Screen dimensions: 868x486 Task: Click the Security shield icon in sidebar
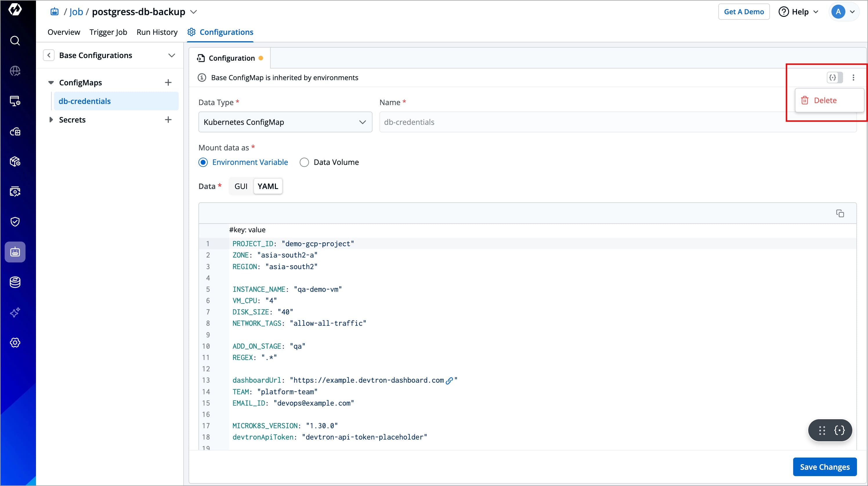pos(15,222)
